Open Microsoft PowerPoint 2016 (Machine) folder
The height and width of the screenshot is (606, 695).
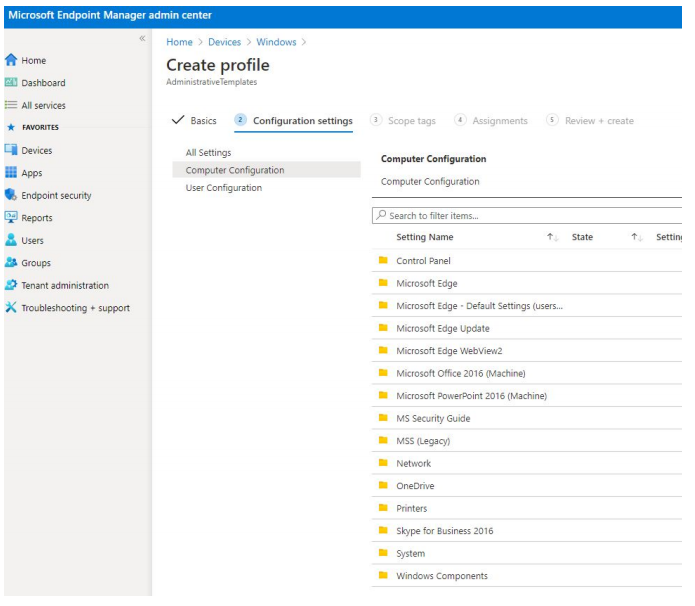coord(527,395)
